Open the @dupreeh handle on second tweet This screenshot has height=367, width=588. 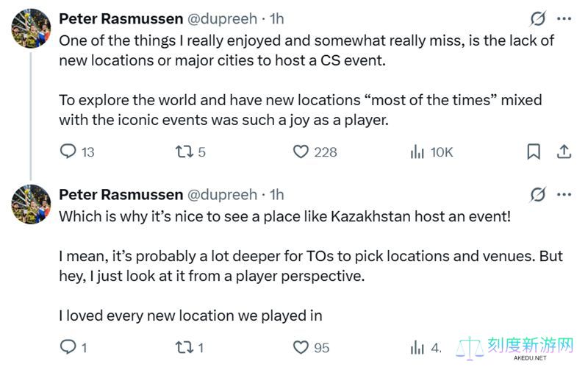point(222,194)
